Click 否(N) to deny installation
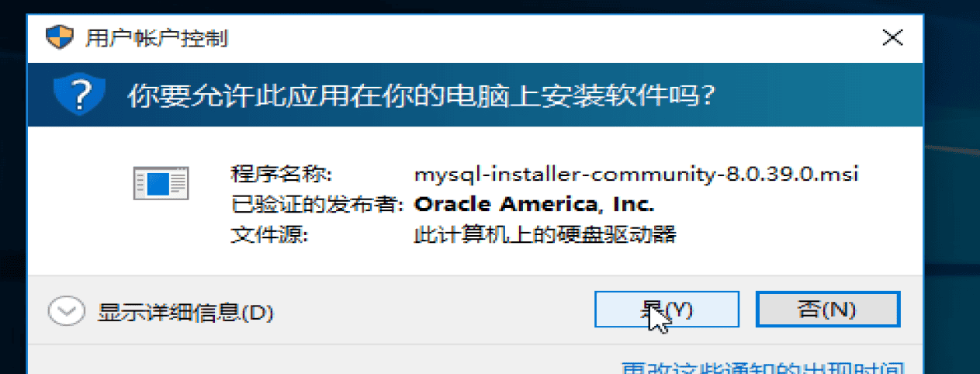This screenshot has height=374, width=980. [x=828, y=310]
